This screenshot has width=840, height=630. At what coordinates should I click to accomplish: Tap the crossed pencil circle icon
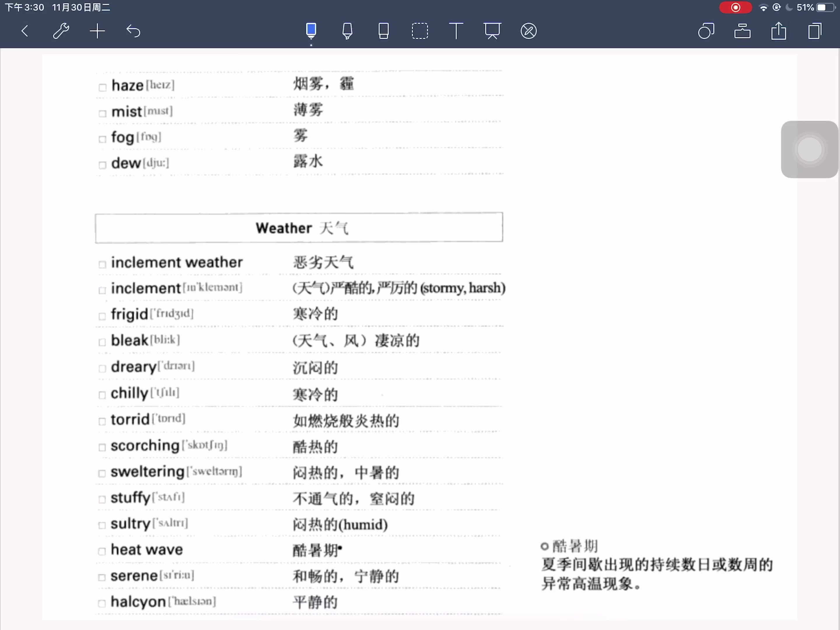click(x=528, y=31)
